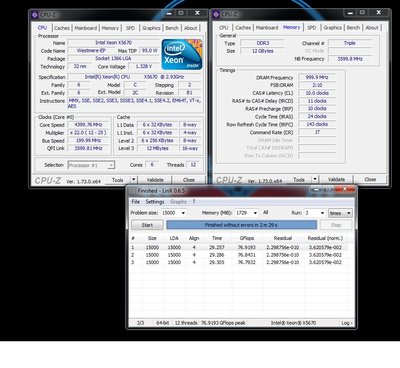The image size is (400, 368).
Task: Open the Processor #1 selection dropdown
Action: (111, 165)
